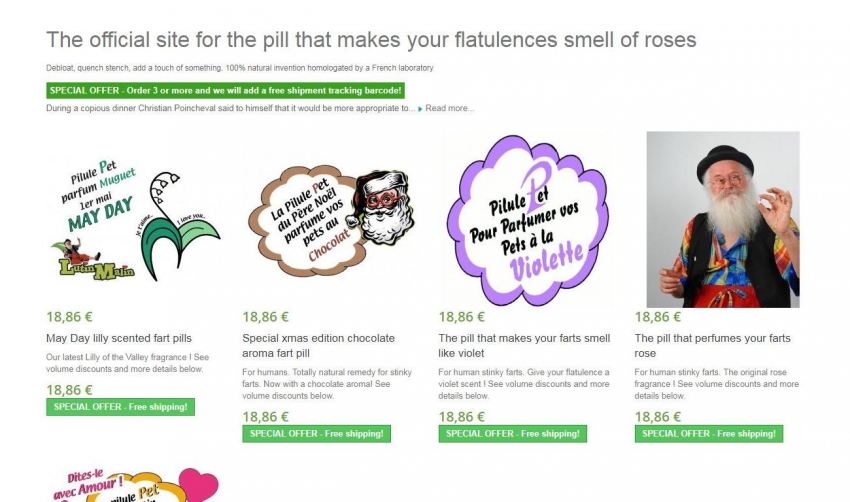
Task: Click Free shipping button under chocolate pill
Action: click(x=317, y=434)
